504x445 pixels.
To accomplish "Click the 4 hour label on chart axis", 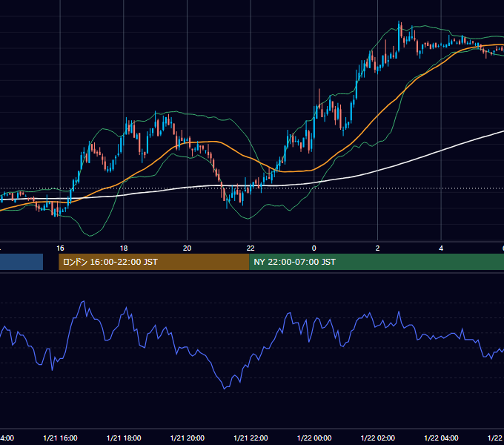I will tap(441, 248).
